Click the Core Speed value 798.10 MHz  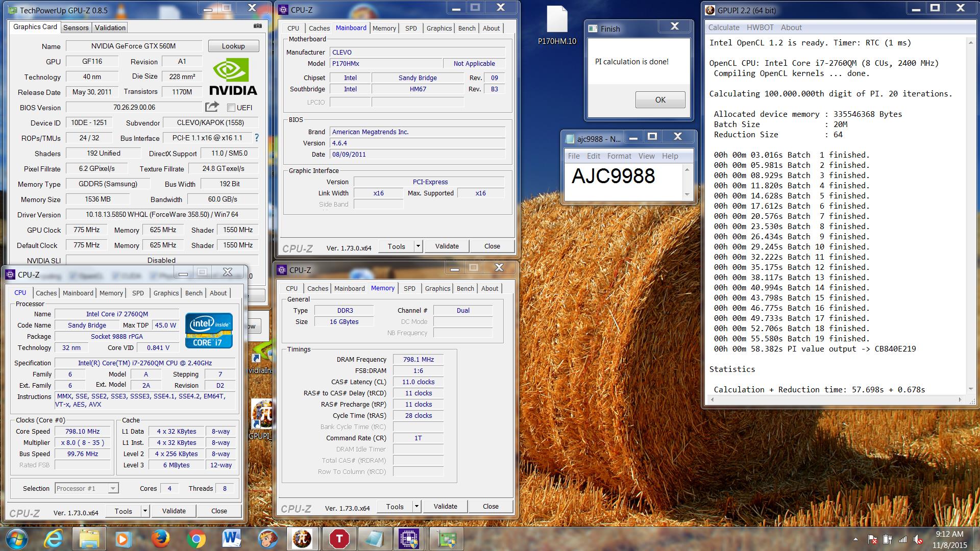[83, 431]
